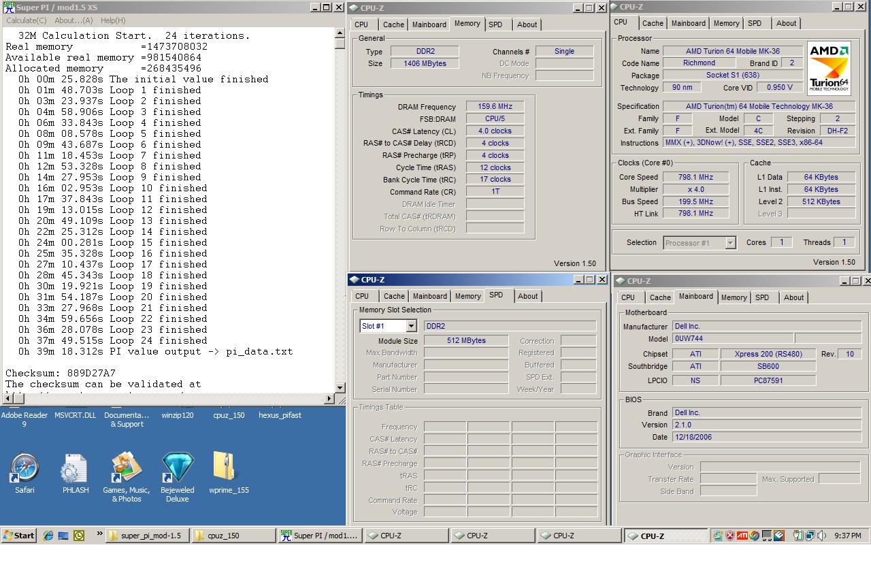Open the PHLASH desktop icon
The height and width of the screenshot is (588, 871).
coord(75,468)
